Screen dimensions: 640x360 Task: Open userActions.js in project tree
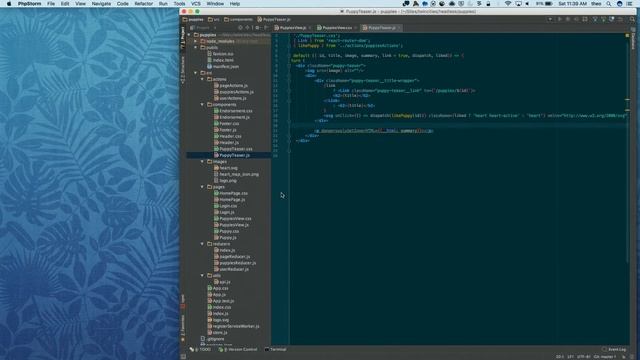point(230,98)
